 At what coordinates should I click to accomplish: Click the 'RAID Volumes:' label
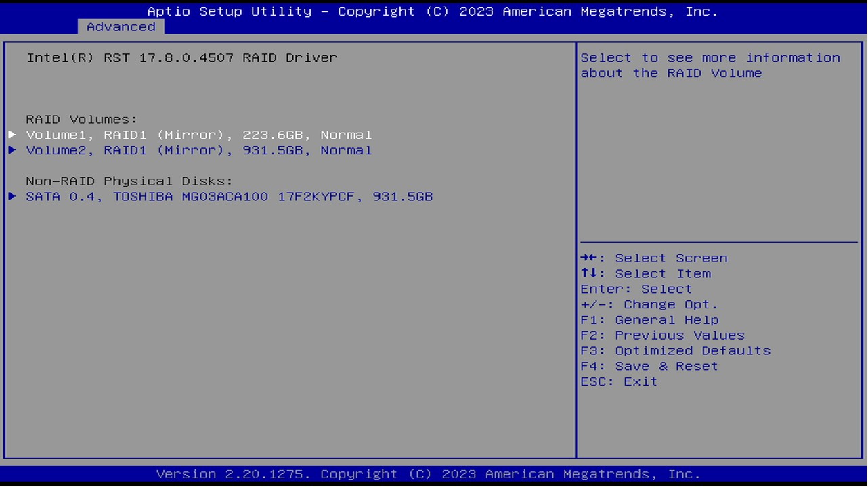[82, 120]
